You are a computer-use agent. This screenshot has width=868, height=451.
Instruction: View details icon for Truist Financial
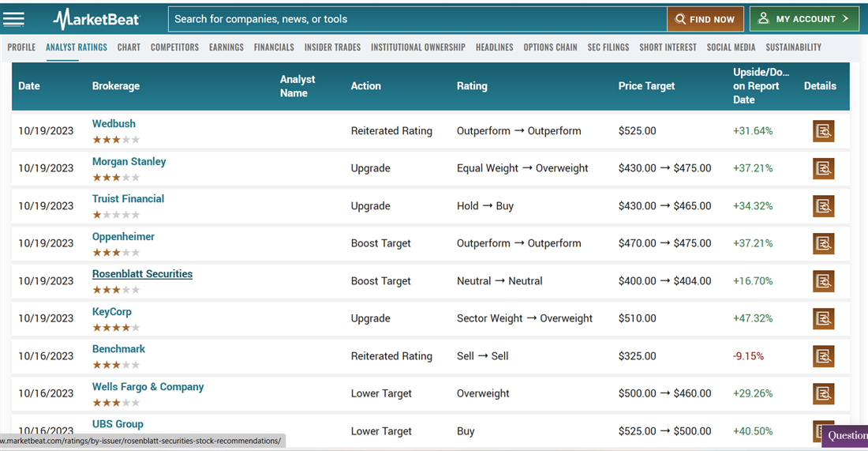[x=823, y=206]
